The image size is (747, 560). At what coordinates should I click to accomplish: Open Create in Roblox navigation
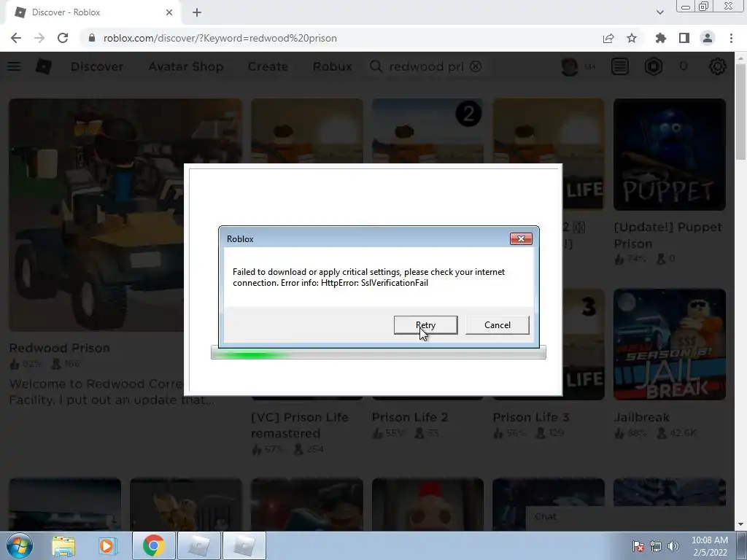tap(268, 66)
